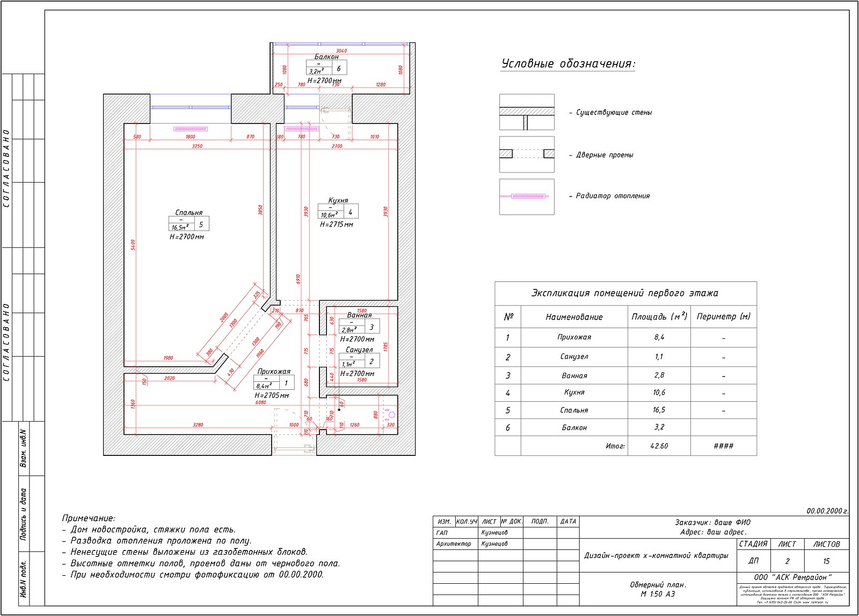859x616 pixels.
Task: Click the Итог total value 42.60
Action: 659,446
